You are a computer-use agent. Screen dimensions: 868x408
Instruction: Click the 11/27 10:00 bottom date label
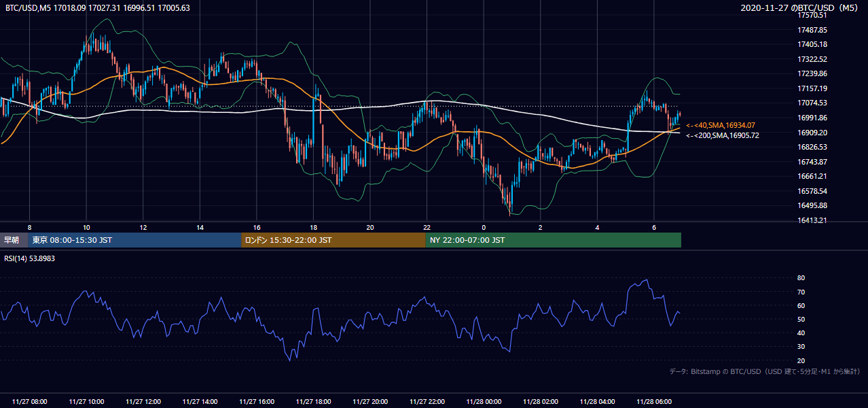(x=86, y=401)
